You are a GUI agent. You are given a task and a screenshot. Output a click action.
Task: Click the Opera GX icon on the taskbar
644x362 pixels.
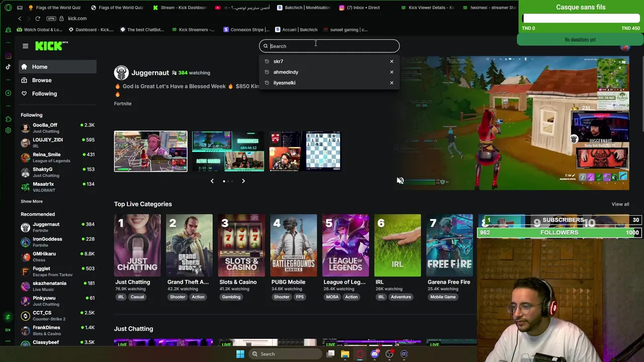[x=360, y=354]
